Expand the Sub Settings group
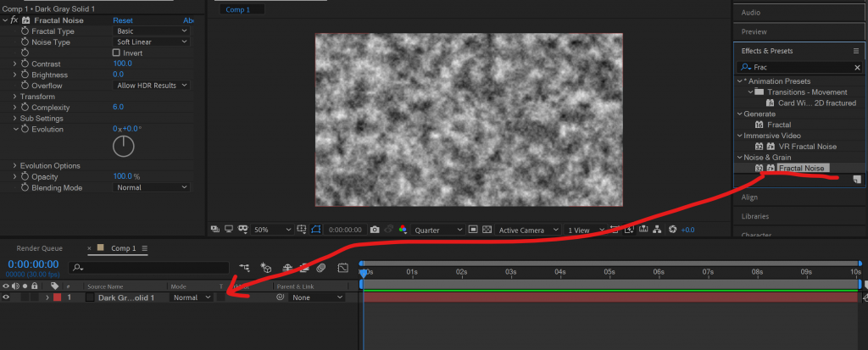Viewport: 868px width, 350px height. (x=15, y=119)
